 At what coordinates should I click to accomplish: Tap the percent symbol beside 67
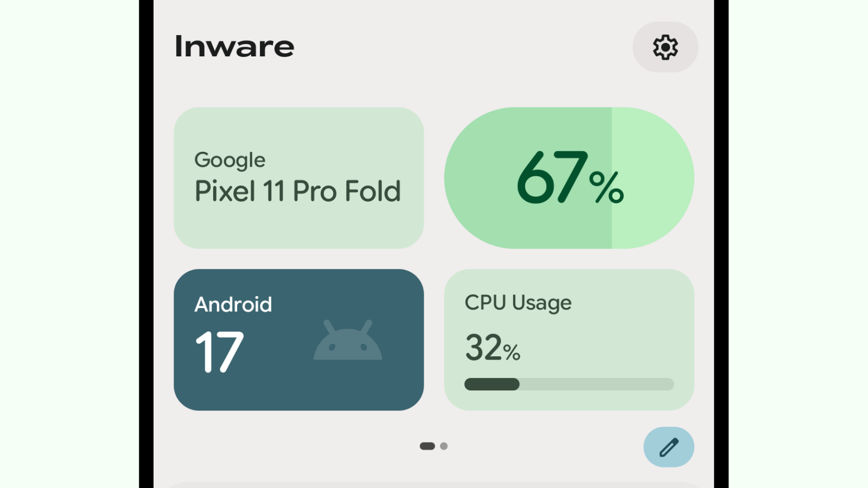[607, 187]
